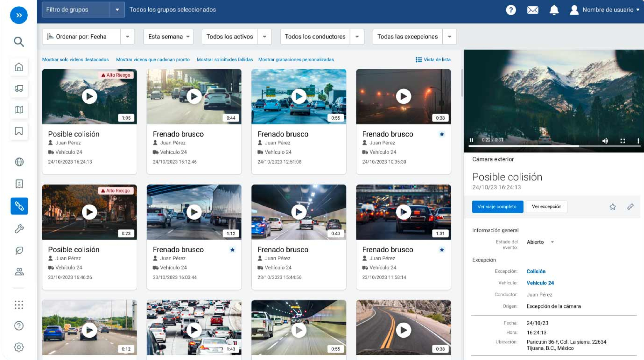The image size is (644, 360).
Task: Mute the video player volume
Action: coord(605,141)
